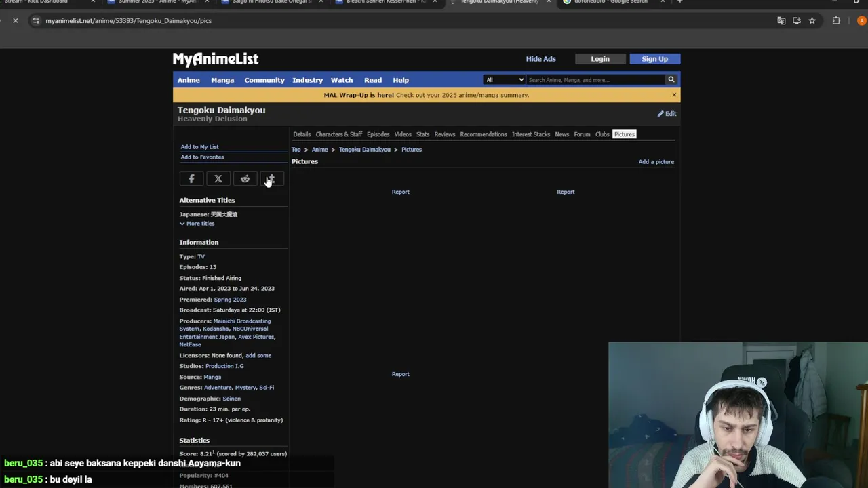
Task: Switch to the Clubs tab
Action: pyautogui.click(x=602, y=134)
